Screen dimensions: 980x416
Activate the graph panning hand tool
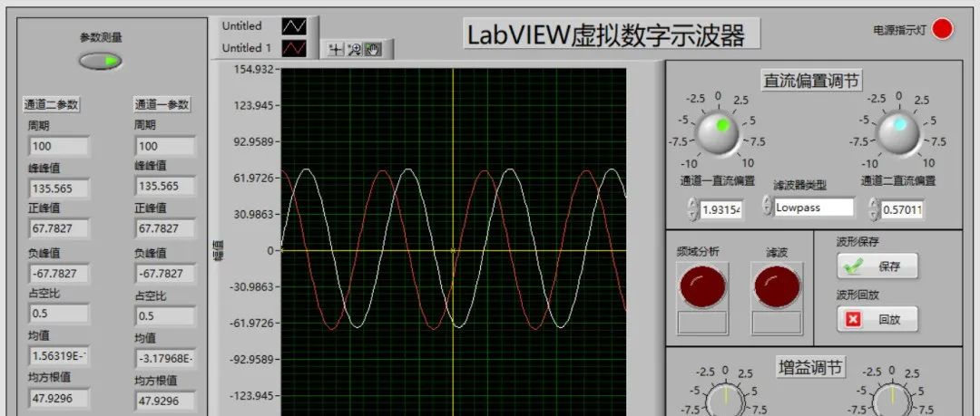[x=373, y=49]
